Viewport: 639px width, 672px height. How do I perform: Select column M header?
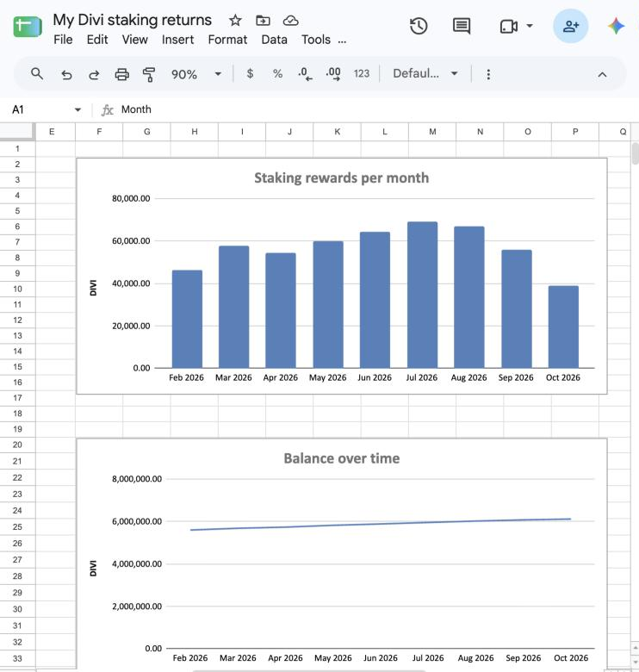tap(432, 132)
